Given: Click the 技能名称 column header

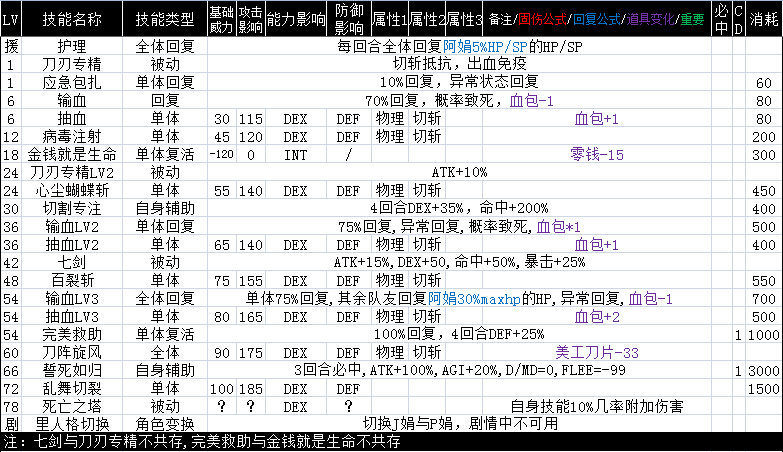Looking at the screenshot, I should click(72, 19).
